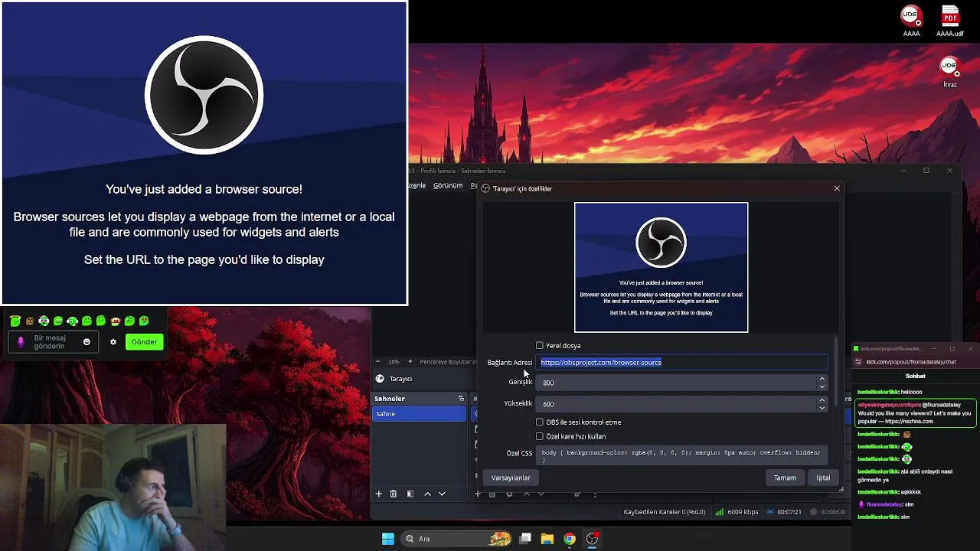This screenshot has height=551, width=980.
Task: Select the Sahne scene row
Action: click(419, 414)
